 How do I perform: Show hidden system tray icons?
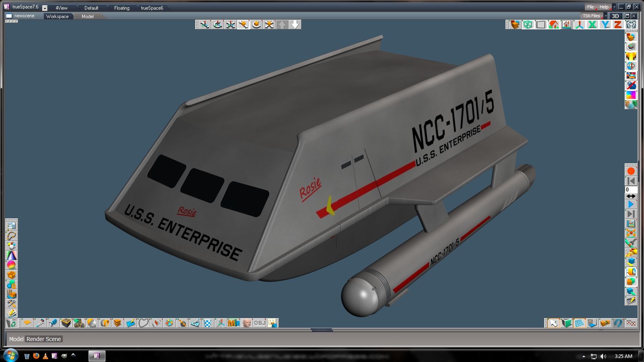tap(584, 356)
